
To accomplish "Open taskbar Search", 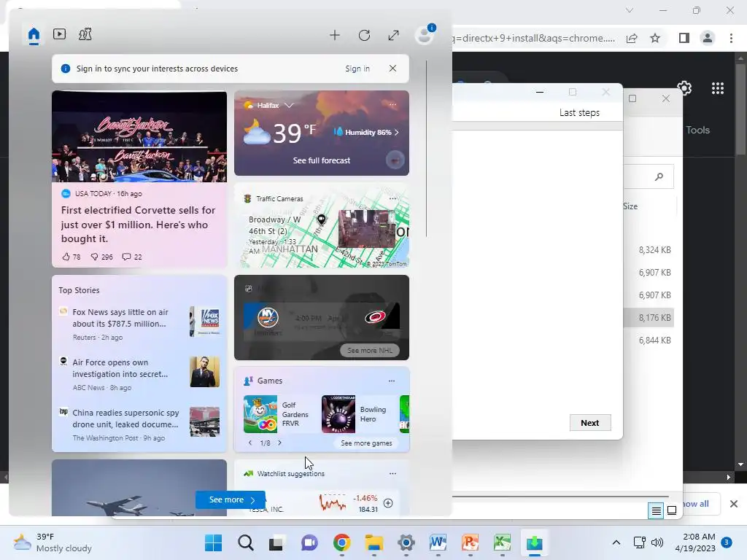I will 246,542.
